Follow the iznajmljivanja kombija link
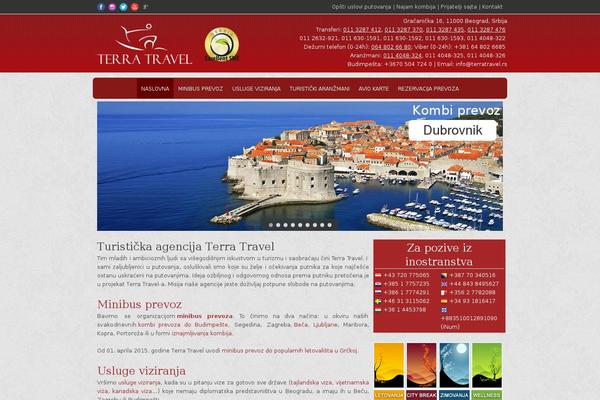The width and height of the screenshot is (600, 400). [202, 333]
